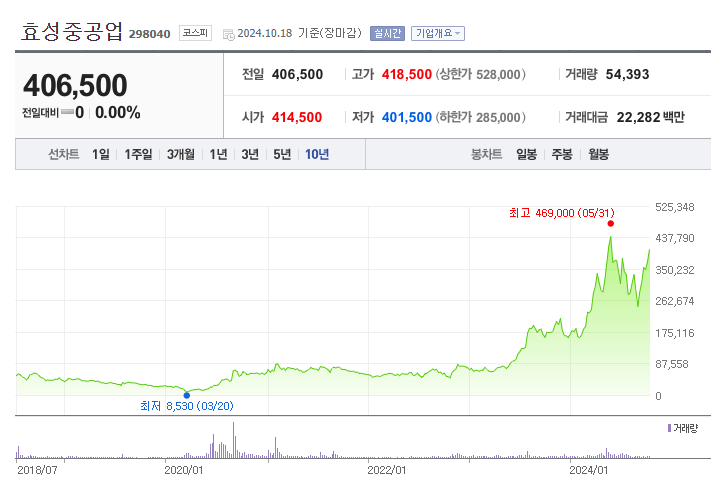Switch to 일봉 daily candle chart
Viewport: 711px width, 488px height.
coord(526,154)
